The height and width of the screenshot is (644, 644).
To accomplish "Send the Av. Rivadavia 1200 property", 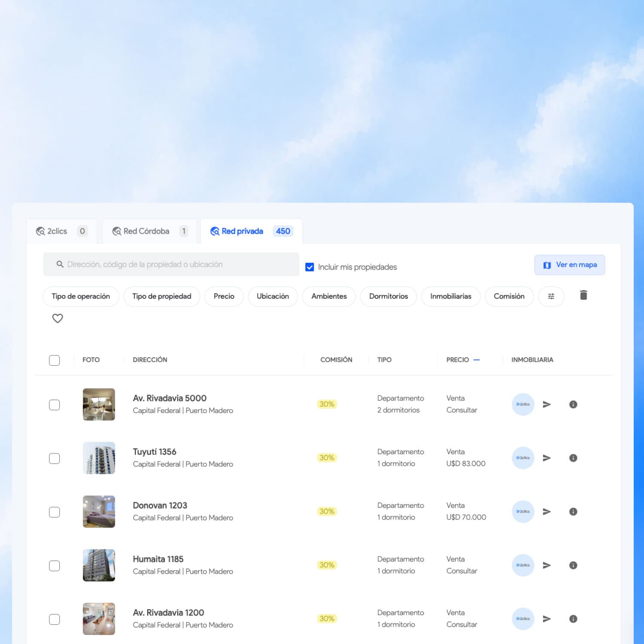I will point(547,619).
